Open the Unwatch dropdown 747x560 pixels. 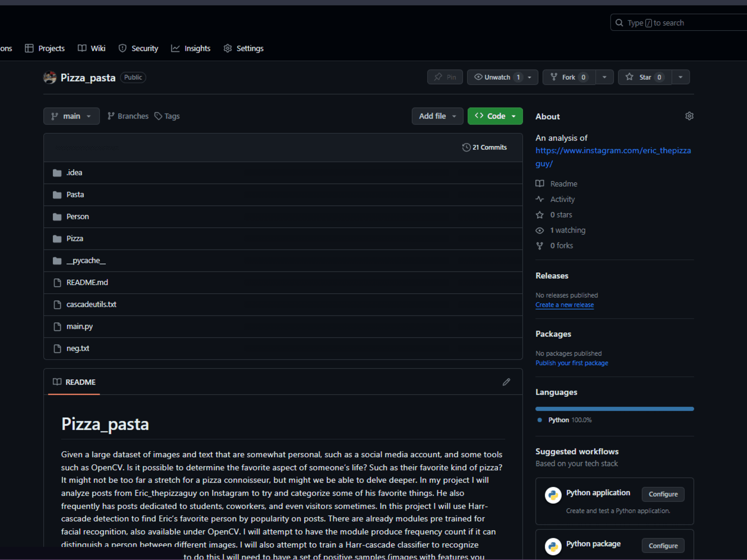(502, 77)
